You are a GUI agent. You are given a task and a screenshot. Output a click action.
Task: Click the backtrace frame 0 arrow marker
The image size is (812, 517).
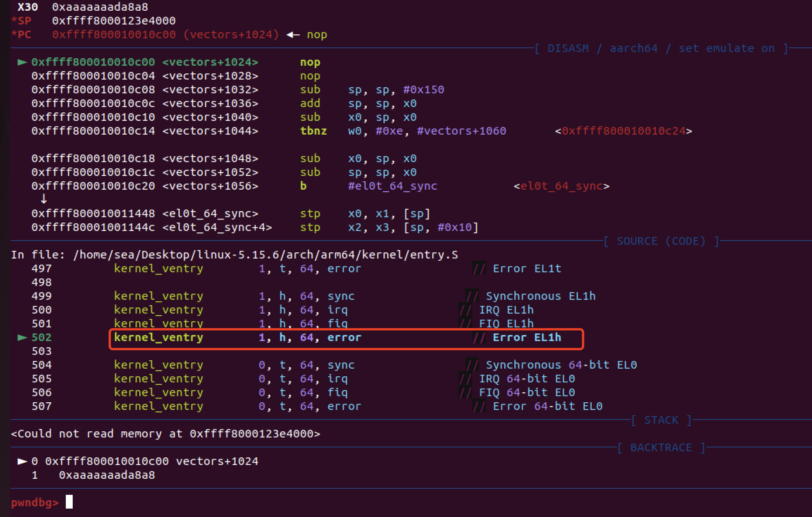pyautogui.click(x=22, y=462)
